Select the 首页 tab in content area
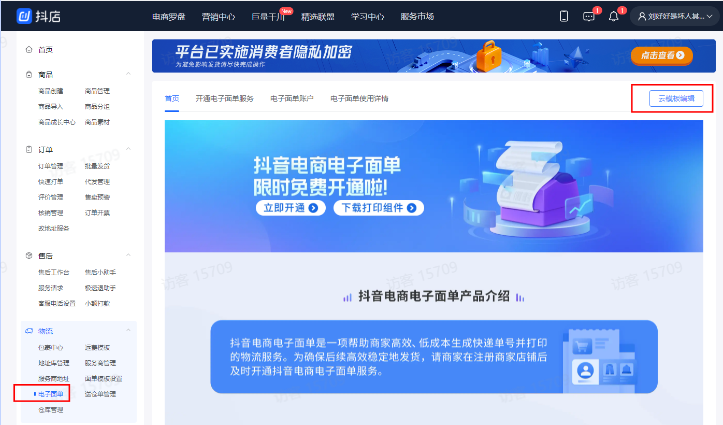 coord(172,99)
